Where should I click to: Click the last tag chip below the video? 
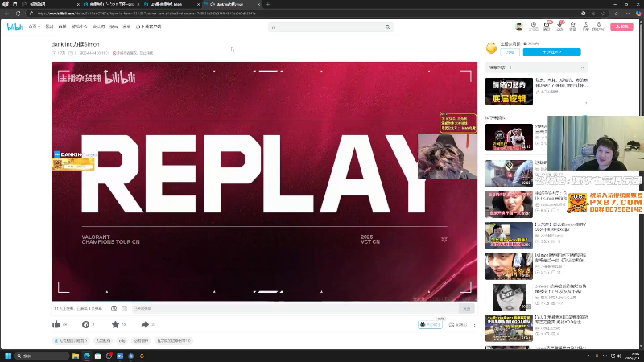(x=174, y=341)
